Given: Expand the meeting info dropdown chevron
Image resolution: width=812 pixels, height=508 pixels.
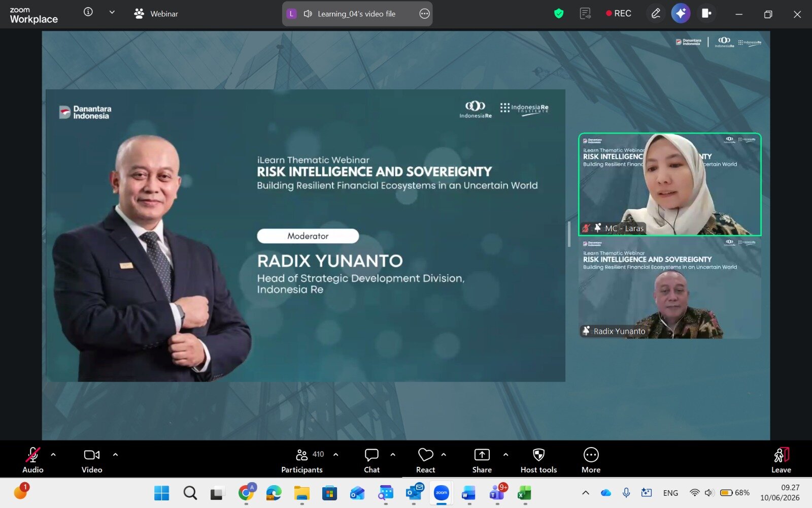Looking at the screenshot, I should pos(112,12).
